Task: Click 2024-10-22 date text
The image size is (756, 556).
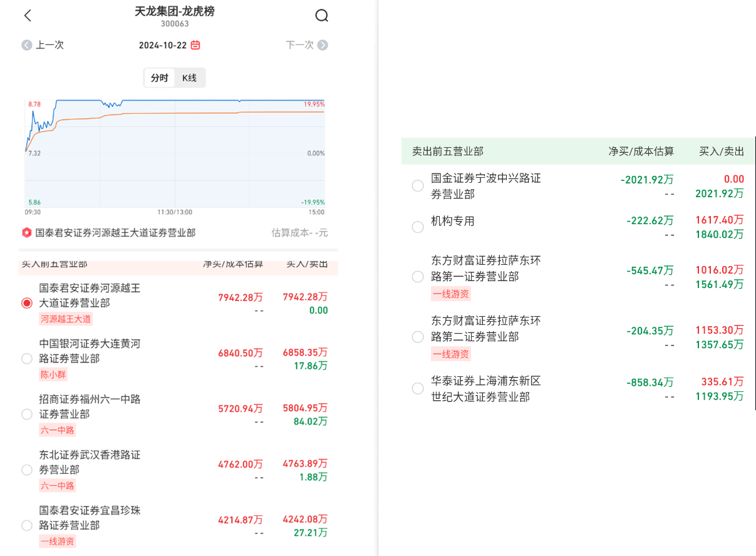Action: pyautogui.click(x=163, y=45)
